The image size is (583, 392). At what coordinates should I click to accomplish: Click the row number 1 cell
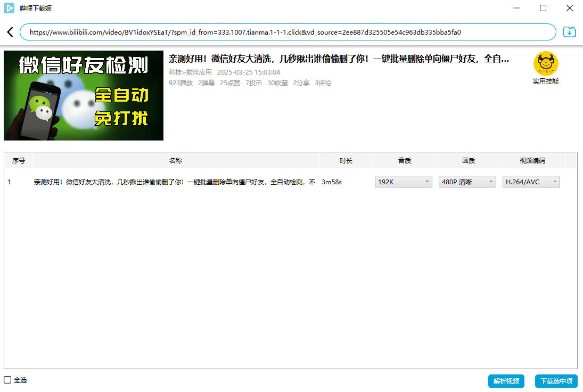click(9, 182)
